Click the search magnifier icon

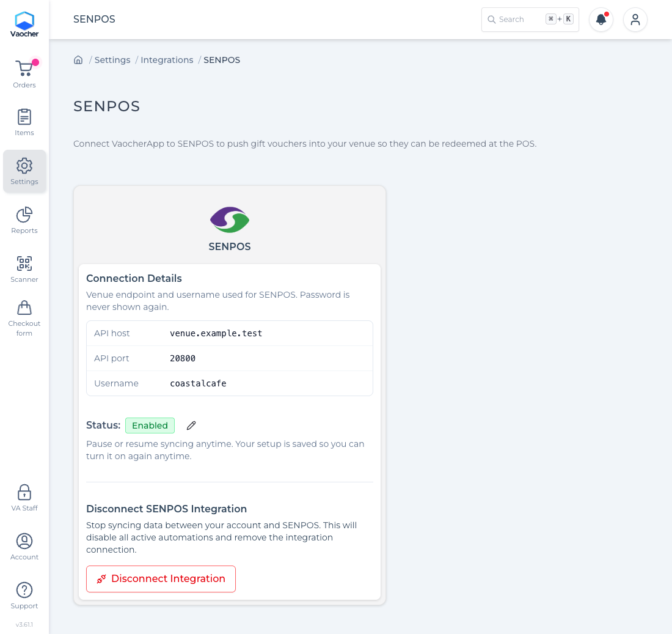pos(492,20)
